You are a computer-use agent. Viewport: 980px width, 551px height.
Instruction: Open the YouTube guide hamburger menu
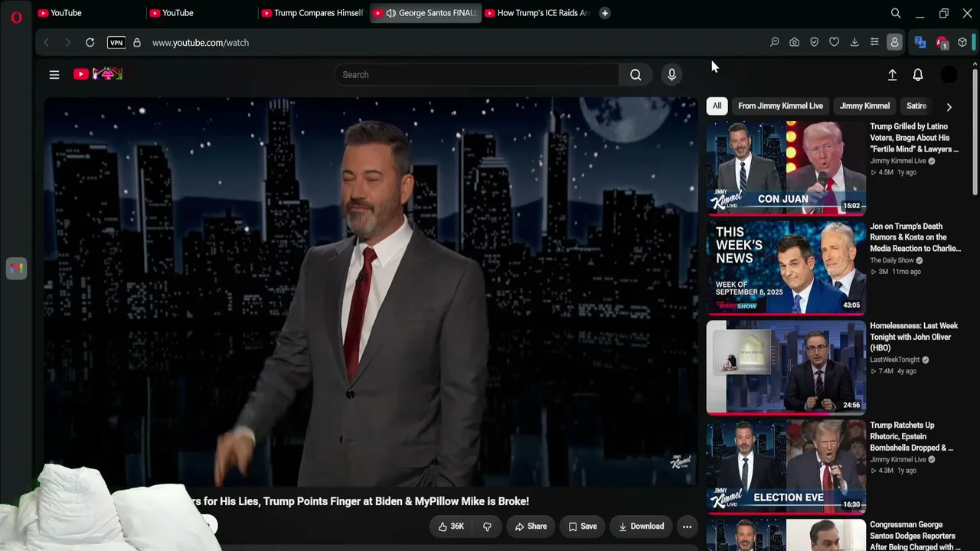click(x=54, y=75)
